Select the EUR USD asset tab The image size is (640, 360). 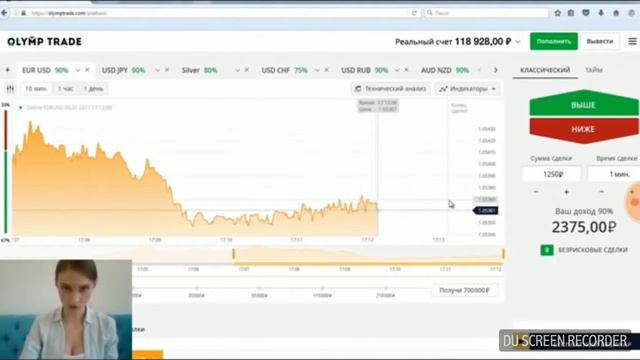pos(45,70)
